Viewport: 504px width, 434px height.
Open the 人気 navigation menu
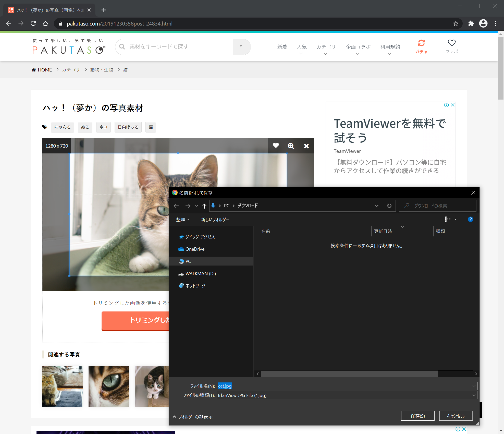pos(302,47)
